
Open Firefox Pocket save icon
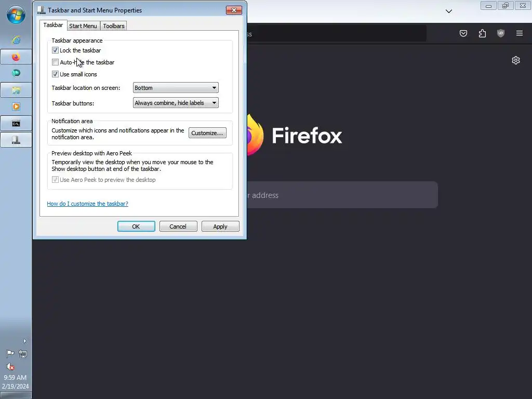[x=463, y=33]
